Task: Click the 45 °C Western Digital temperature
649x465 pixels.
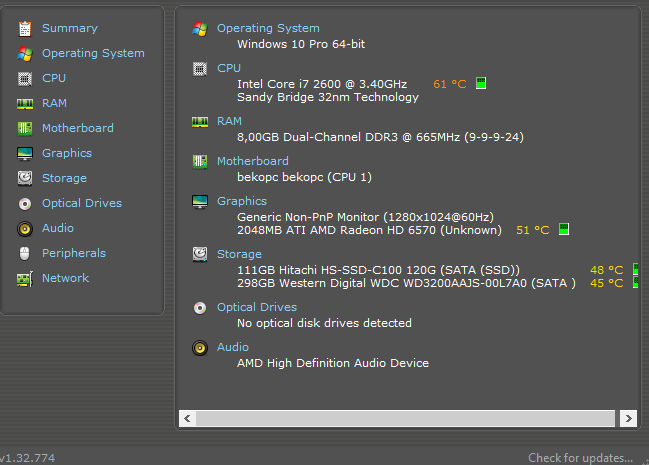Action: tap(606, 283)
